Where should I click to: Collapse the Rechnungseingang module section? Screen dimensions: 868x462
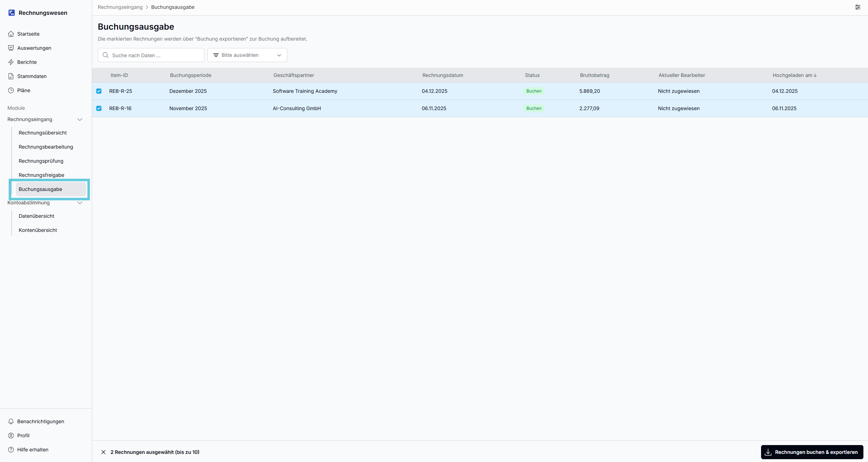point(80,119)
